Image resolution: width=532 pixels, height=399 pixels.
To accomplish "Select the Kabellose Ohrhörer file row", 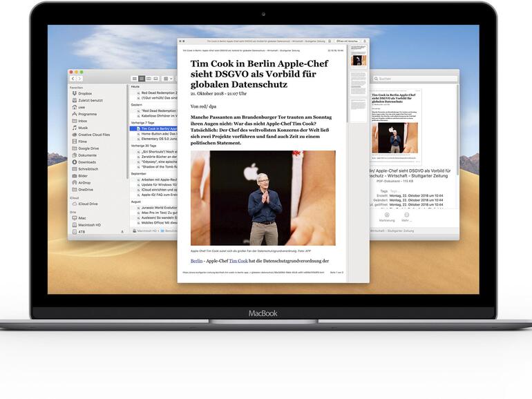I will tap(153, 115).
